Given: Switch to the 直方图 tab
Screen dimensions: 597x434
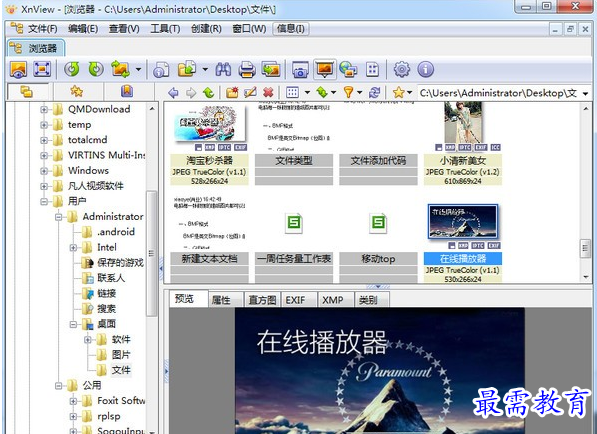Looking at the screenshot, I should [x=262, y=300].
